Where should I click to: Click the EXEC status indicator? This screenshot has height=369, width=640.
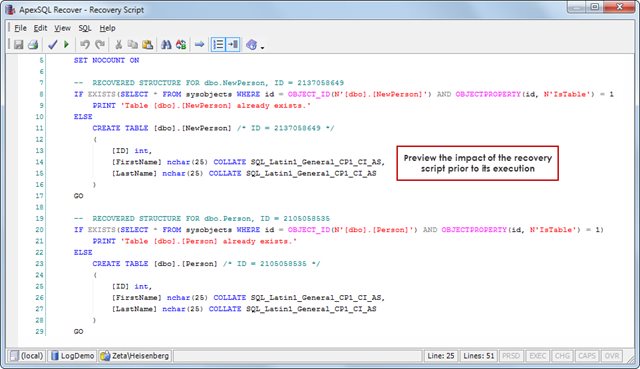537,356
